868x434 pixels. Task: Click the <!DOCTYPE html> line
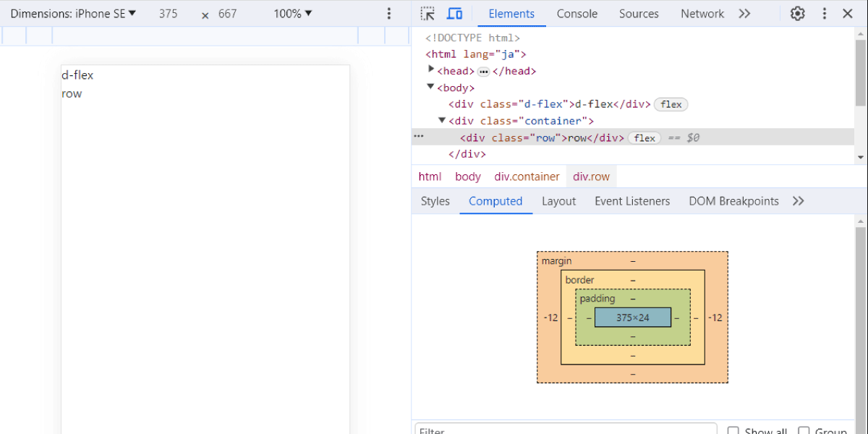[x=473, y=38]
